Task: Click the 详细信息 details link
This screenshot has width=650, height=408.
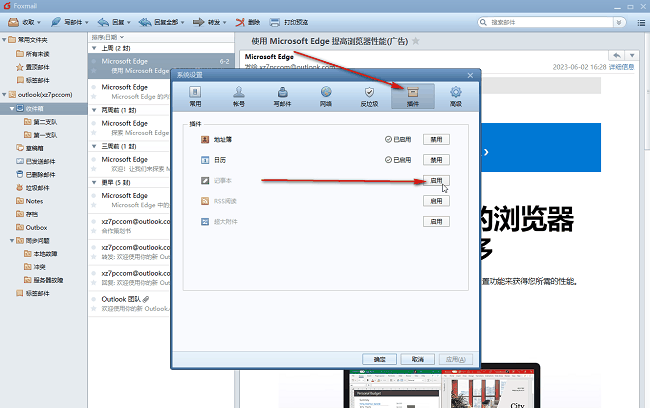Action: click(621, 67)
